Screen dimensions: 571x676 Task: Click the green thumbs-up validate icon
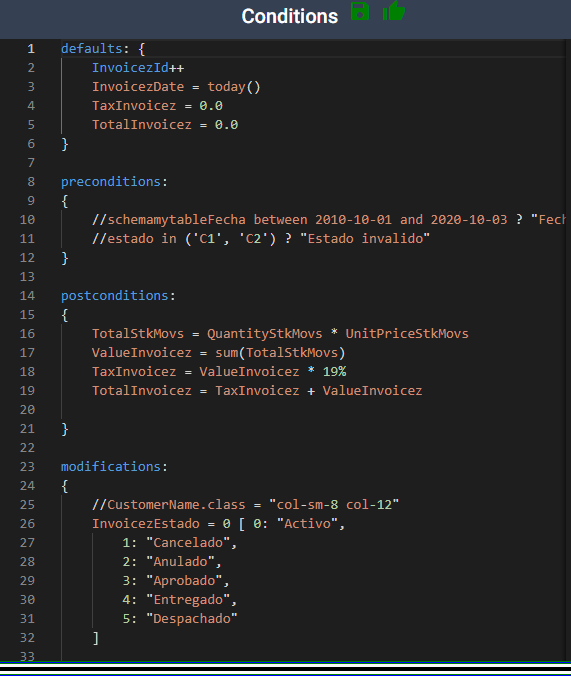tap(394, 11)
